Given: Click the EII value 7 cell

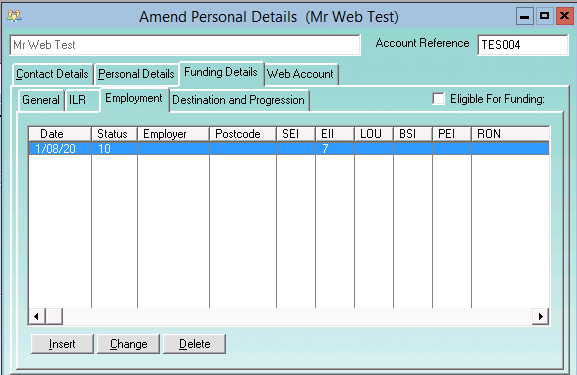Looking at the screenshot, I should 335,148.
